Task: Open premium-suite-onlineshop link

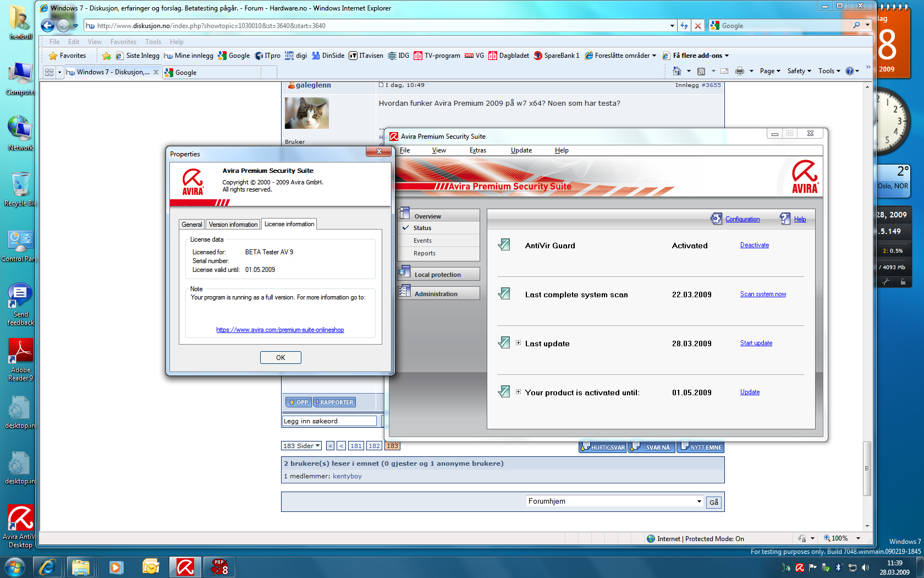Action: (x=280, y=330)
